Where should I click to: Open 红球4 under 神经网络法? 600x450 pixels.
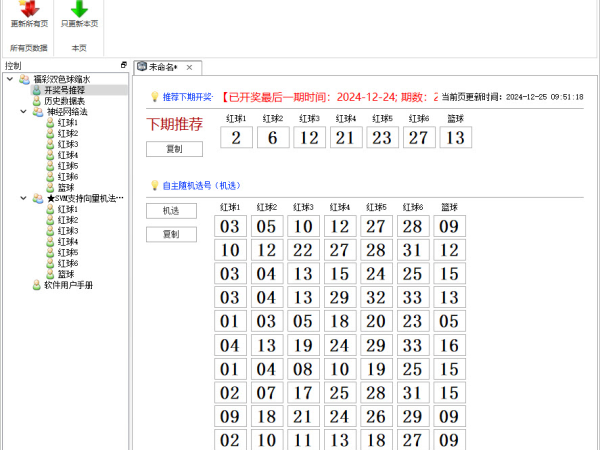click(68, 155)
